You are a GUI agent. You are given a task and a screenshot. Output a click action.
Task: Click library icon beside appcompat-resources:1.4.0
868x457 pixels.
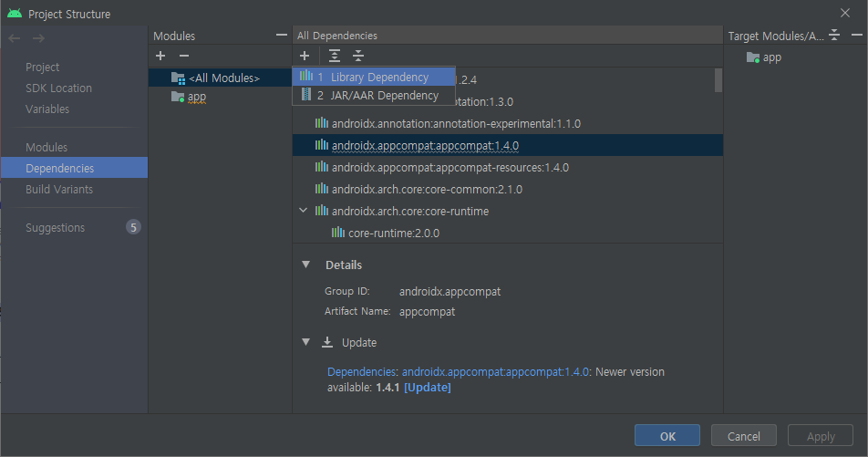322,167
